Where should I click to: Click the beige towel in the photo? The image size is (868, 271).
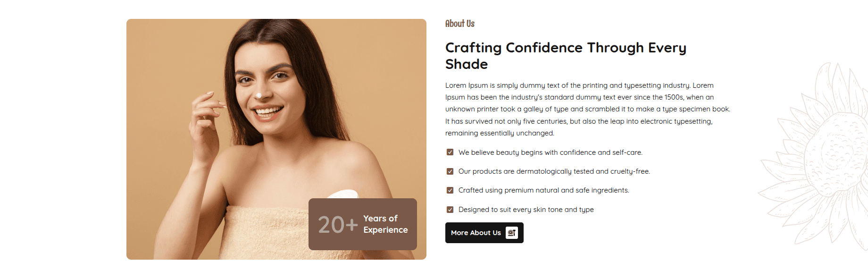[x=264, y=231]
